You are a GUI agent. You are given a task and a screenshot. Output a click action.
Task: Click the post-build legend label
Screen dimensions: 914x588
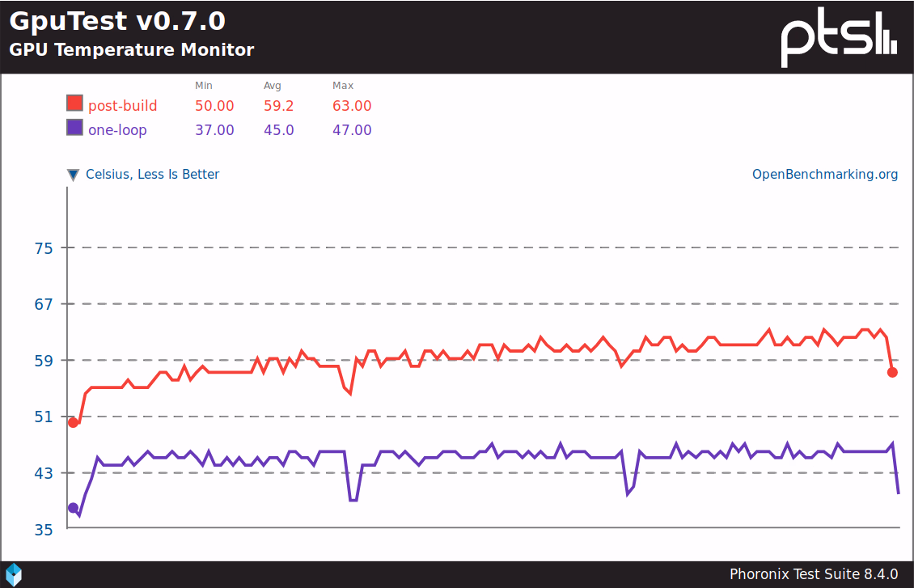pos(122,106)
